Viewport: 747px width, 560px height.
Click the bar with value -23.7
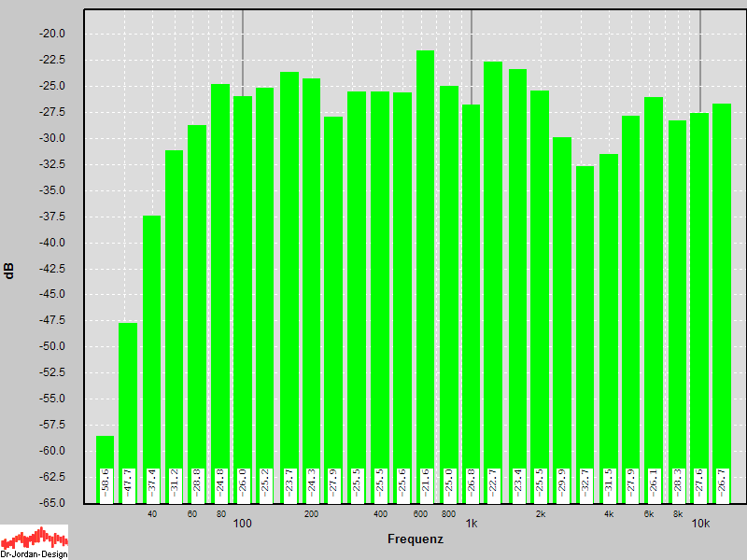tap(289, 280)
